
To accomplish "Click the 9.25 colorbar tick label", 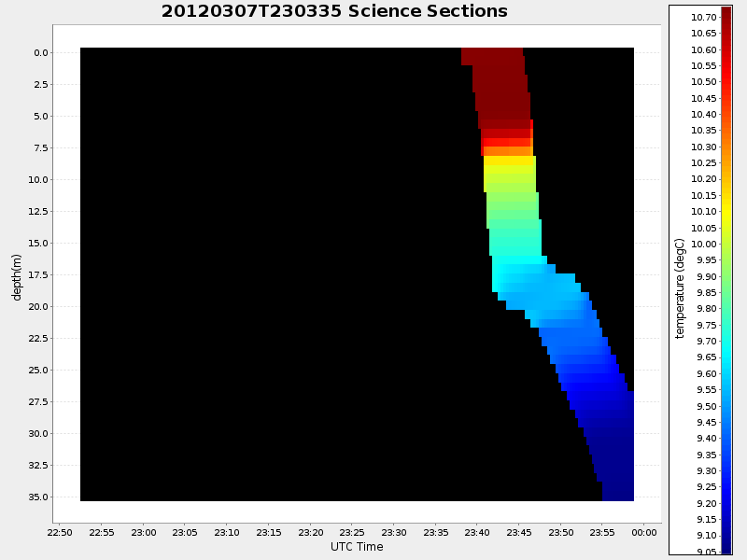I will point(707,486).
